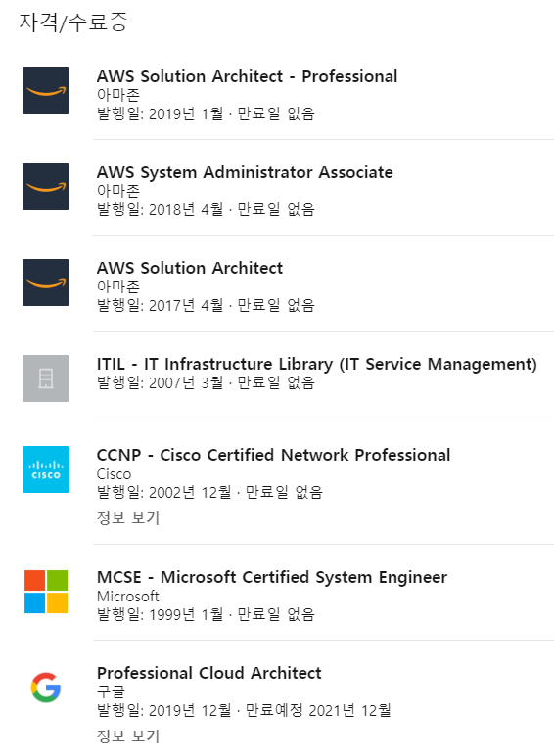Image resolution: width=554 pixels, height=756 pixels.
Task: Click the issue date 발행일: 1999년 1월
Action: tap(161, 614)
